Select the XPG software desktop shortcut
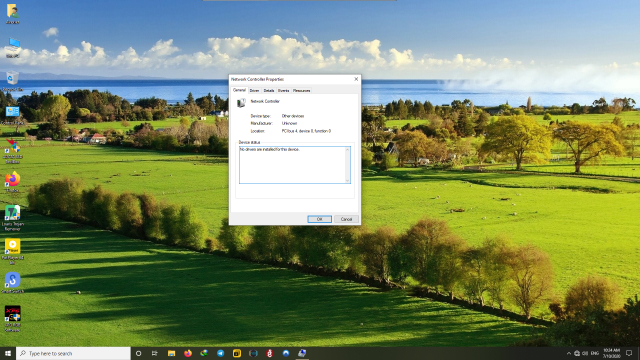The width and height of the screenshot is (640, 360). point(13,318)
